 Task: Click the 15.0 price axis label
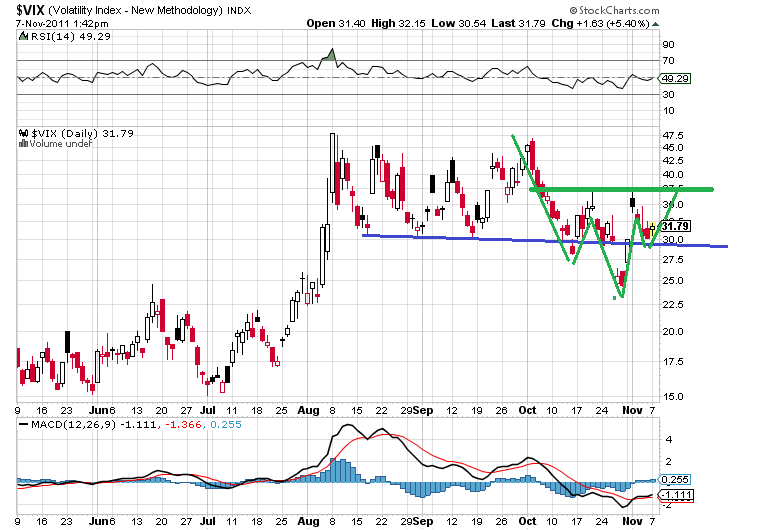(x=673, y=397)
